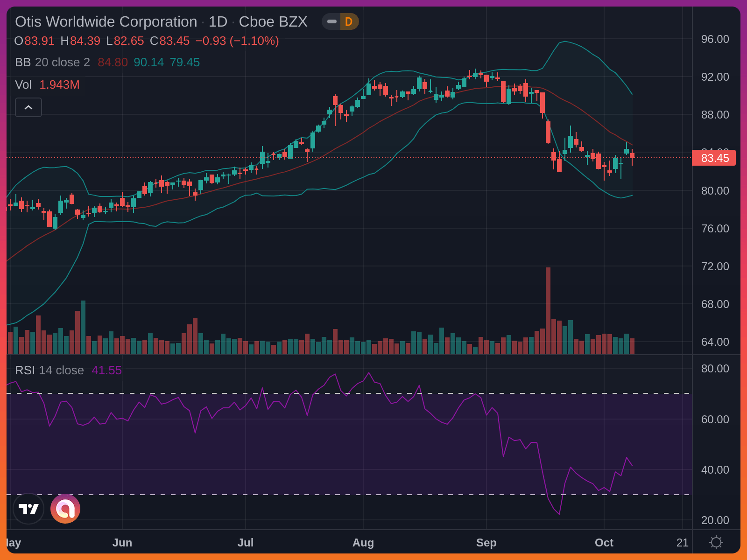Toggle the delayed data D badge
Screen dimensions: 747x560
(349, 21)
